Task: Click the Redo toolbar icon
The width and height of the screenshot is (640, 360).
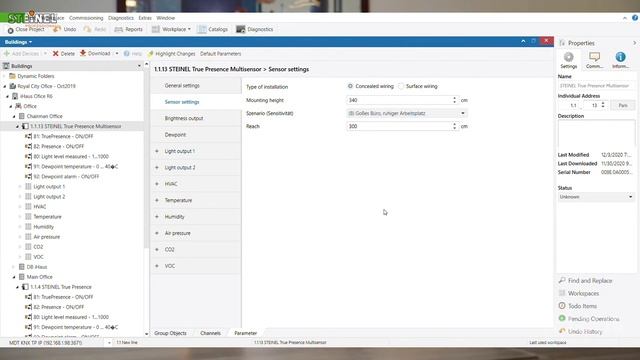Action: [87, 29]
